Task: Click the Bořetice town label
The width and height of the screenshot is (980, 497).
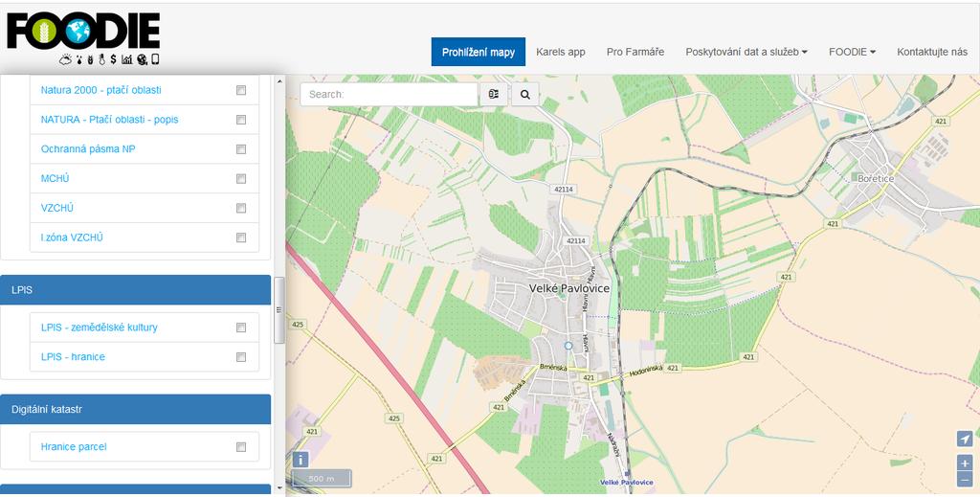Action: coord(876,178)
